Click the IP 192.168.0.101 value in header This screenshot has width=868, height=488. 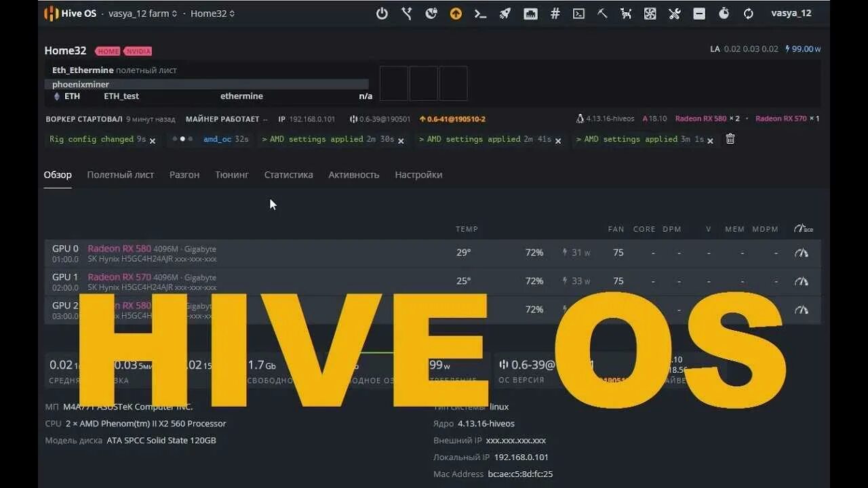click(312, 119)
